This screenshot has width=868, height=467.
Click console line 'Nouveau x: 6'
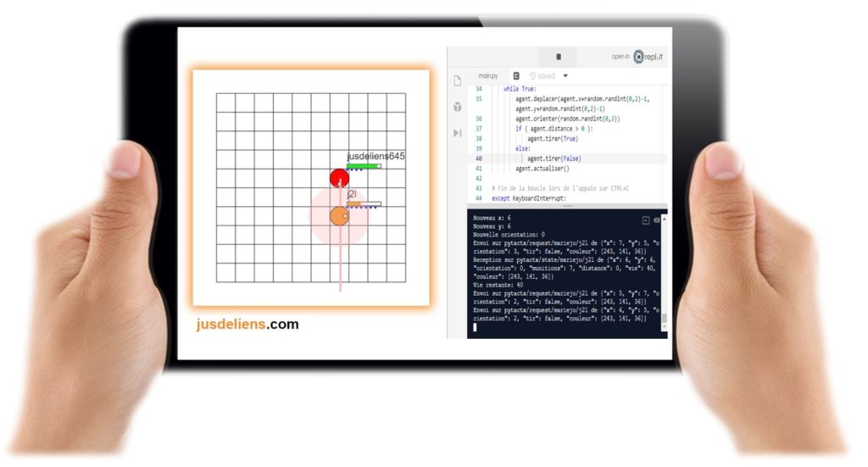[x=492, y=218]
